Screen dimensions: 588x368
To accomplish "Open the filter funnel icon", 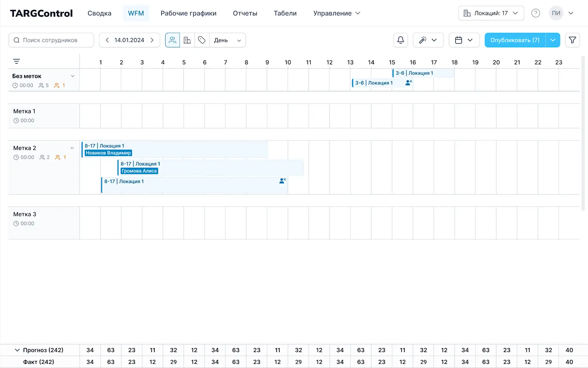I will point(572,40).
